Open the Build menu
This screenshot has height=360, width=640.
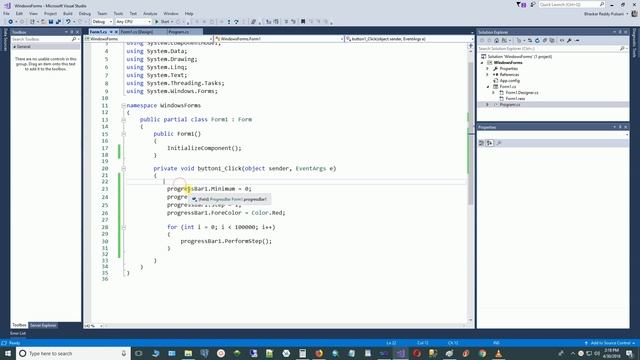pyautogui.click(x=68, y=13)
